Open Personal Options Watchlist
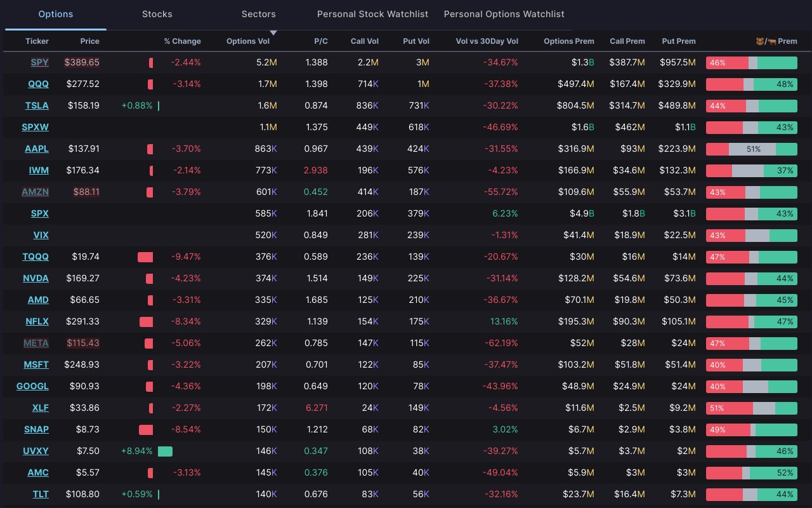This screenshot has height=508, width=812. 506,14
